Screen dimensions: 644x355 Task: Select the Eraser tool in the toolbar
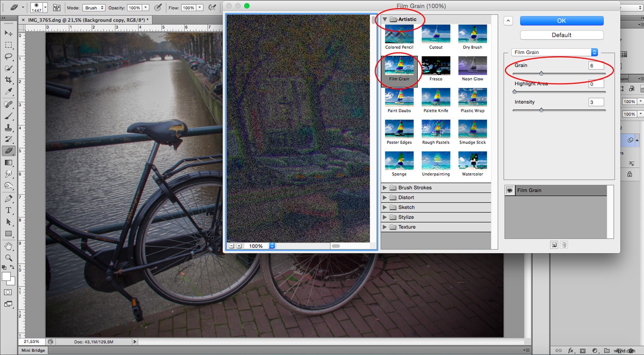click(x=9, y=151)
